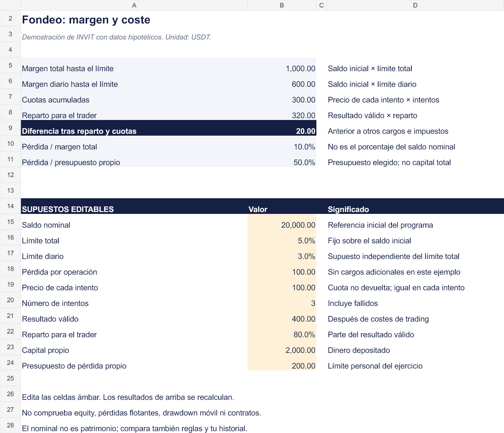Click the 'No comprueba equity' note line

pos(141,413)
